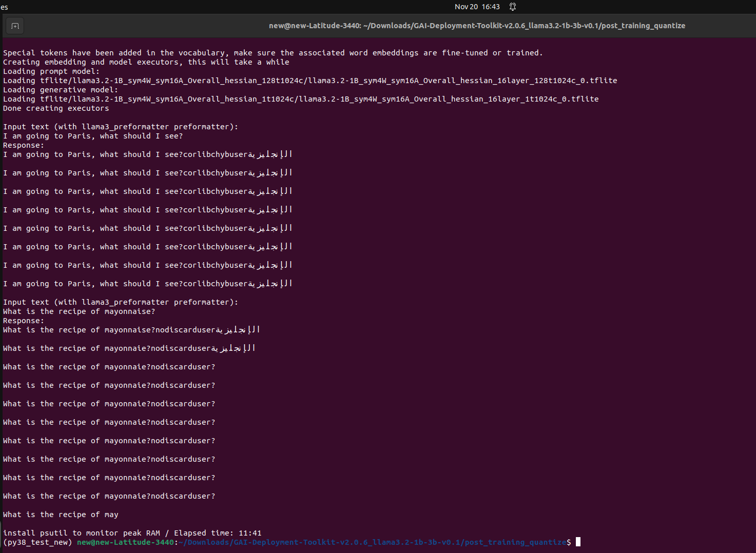Click the 'Done creating executors' line
Image resolution: width=756 pixels, height=553 pixels.
tap(56, 108)
